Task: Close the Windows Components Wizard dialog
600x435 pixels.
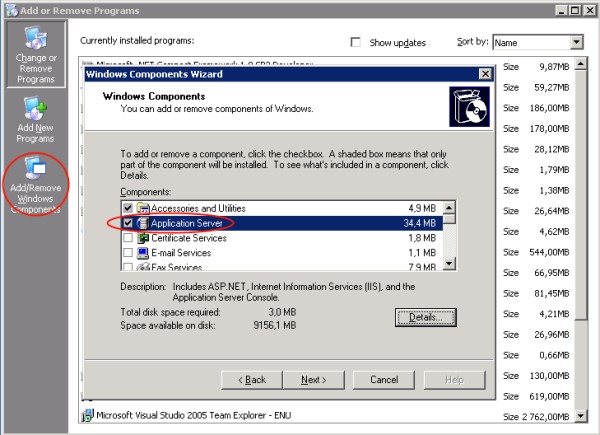Action: coord(485,73)
